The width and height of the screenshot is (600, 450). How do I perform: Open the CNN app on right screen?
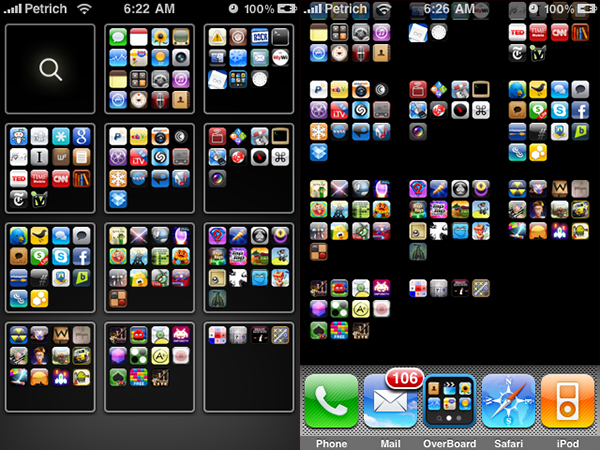coord(559,33)
